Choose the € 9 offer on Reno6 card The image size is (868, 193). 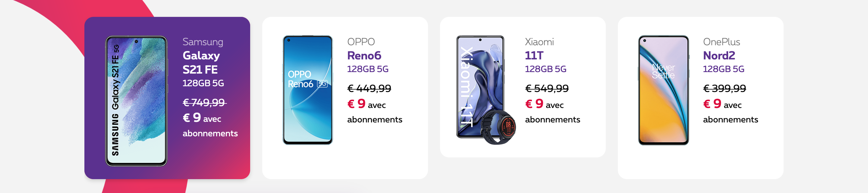pos(356,104)
